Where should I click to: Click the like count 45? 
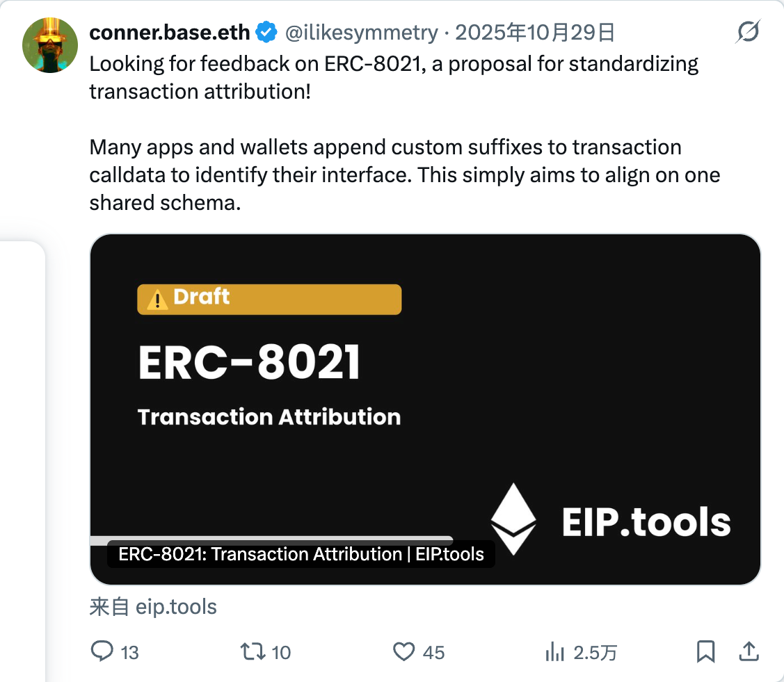pos(433,653)
